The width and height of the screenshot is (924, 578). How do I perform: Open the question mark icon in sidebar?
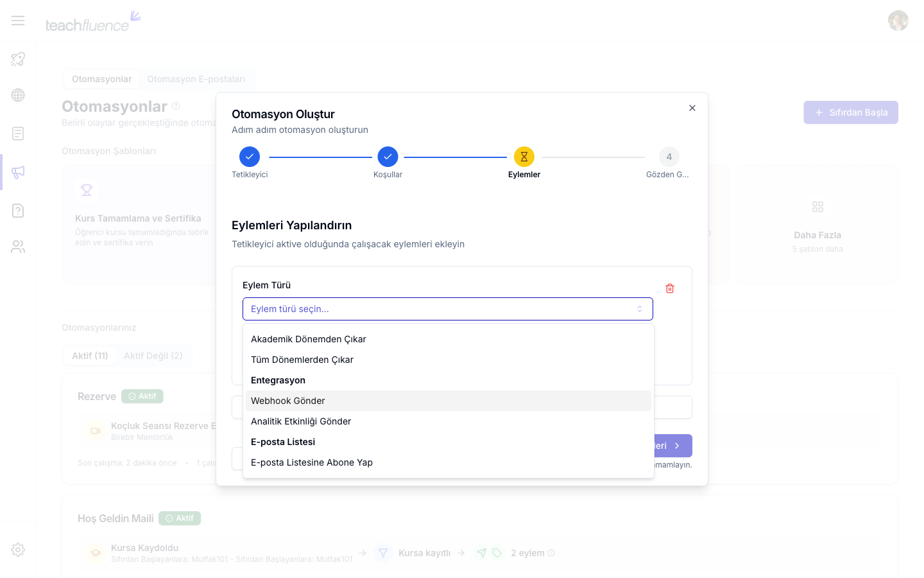pos(18,211)
